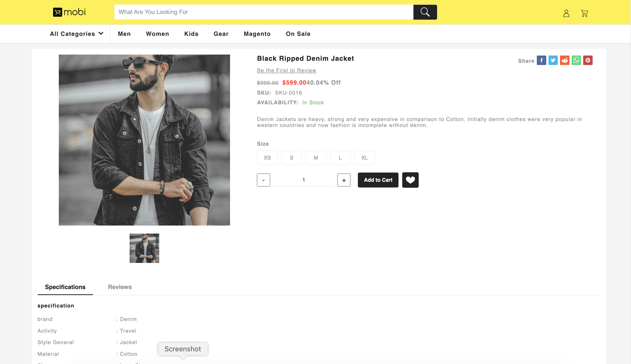Decrement product quantity with minus stepper
The width and height of the screenshot is (631, 364).
tap(264, 180)
